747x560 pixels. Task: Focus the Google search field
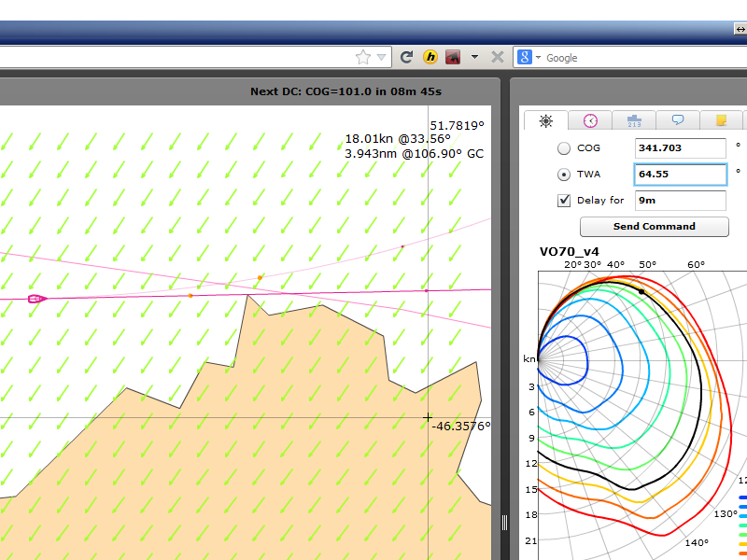[x=645, y=58]
